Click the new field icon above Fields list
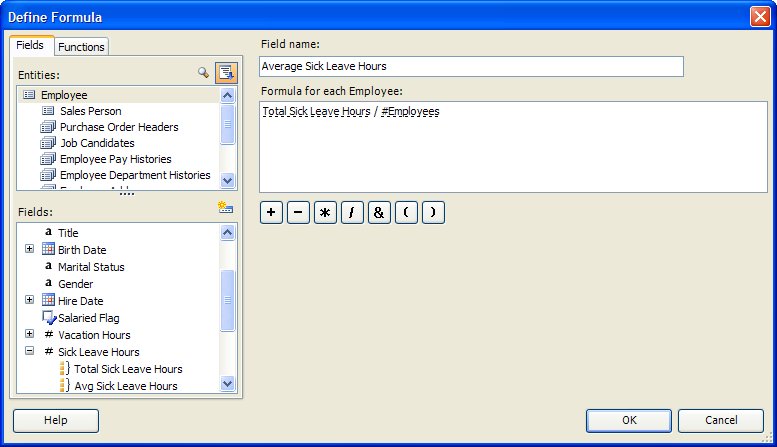Viewport: 777px width, 447px height. click(x=225, y=207)
